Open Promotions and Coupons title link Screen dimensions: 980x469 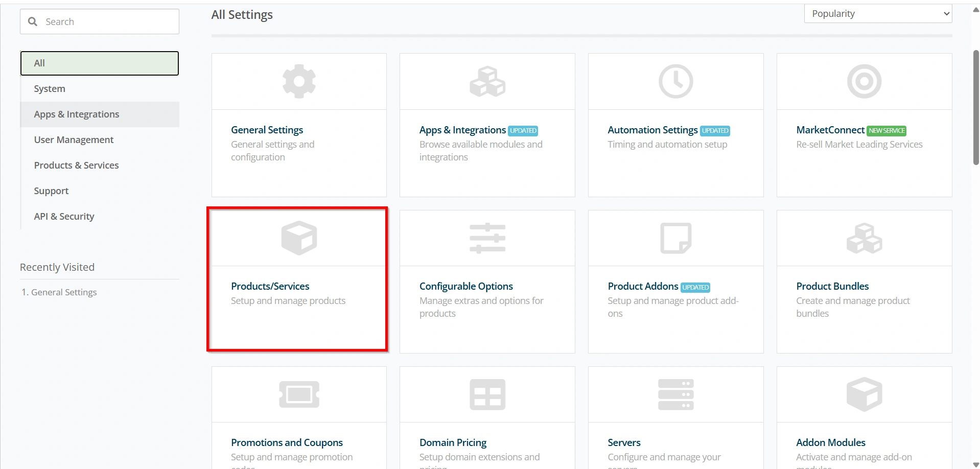pos(287,442)
